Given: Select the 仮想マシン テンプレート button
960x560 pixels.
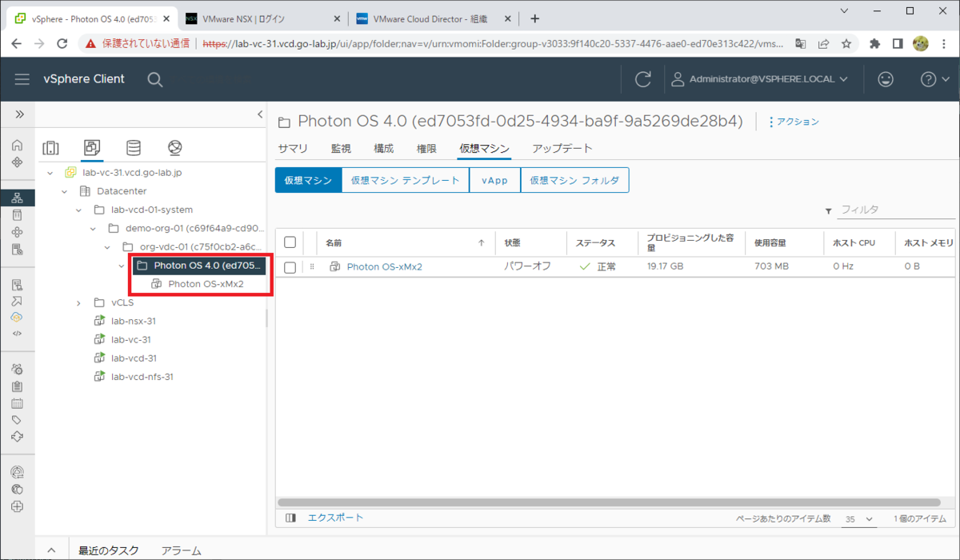Looking at the screenshot, I should pyautogui.click(x=406, y=180).
